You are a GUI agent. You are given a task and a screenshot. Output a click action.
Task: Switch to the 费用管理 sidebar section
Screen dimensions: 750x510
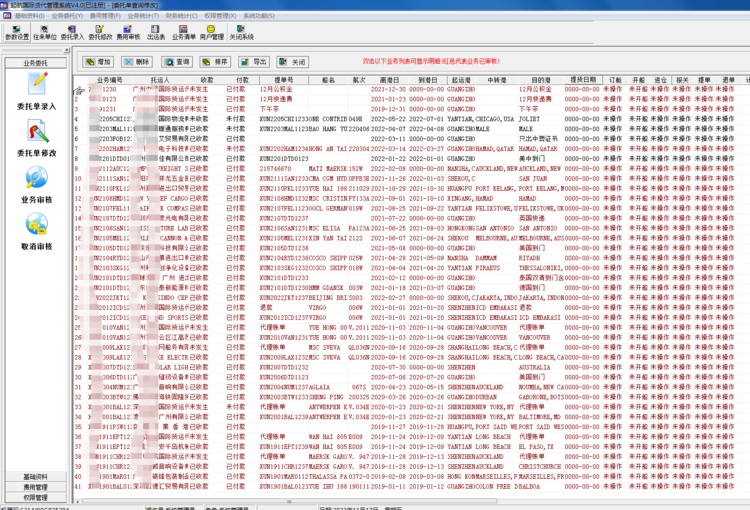coord(37,487)
